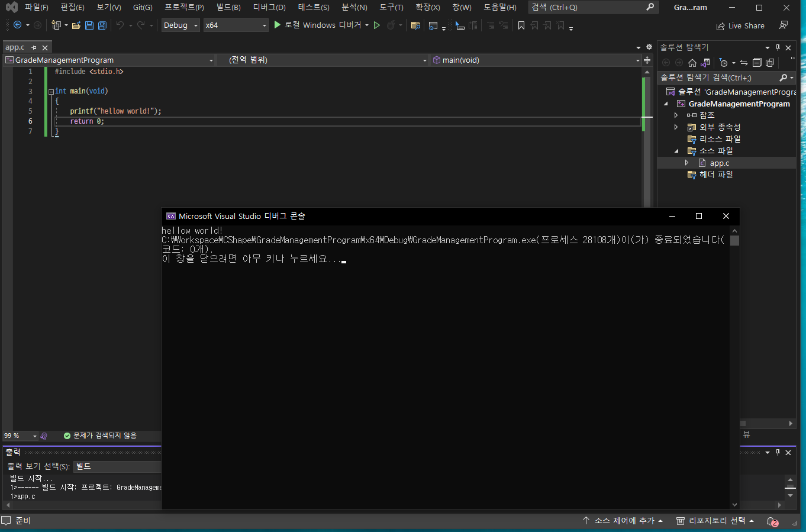The width and height of the screenshot is (806, 532).
Task: Open the Debug configuration dropdown
Action: point(180,25)
